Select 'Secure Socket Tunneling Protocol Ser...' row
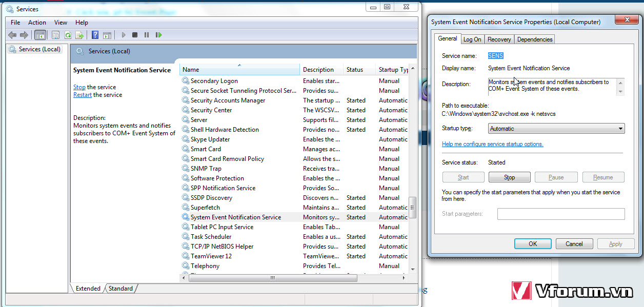The height and width of the screenshot is (307, 644). pyautogui.click(x=294, y=91)
